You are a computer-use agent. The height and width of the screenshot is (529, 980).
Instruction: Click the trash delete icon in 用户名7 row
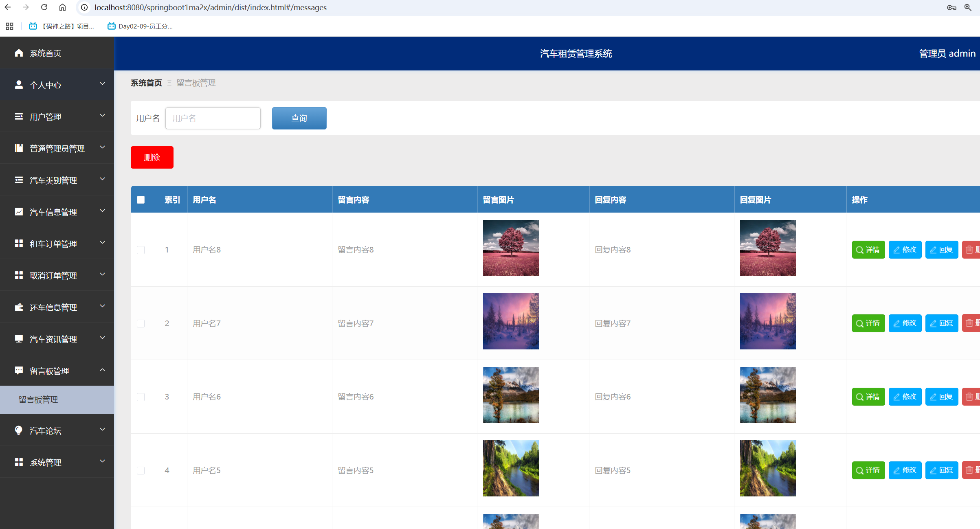click(969, 323)
